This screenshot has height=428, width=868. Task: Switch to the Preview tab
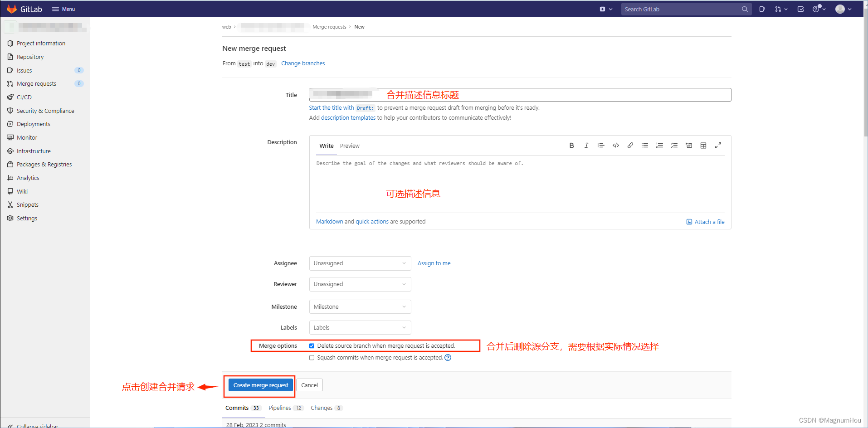(x=350, y=146)
